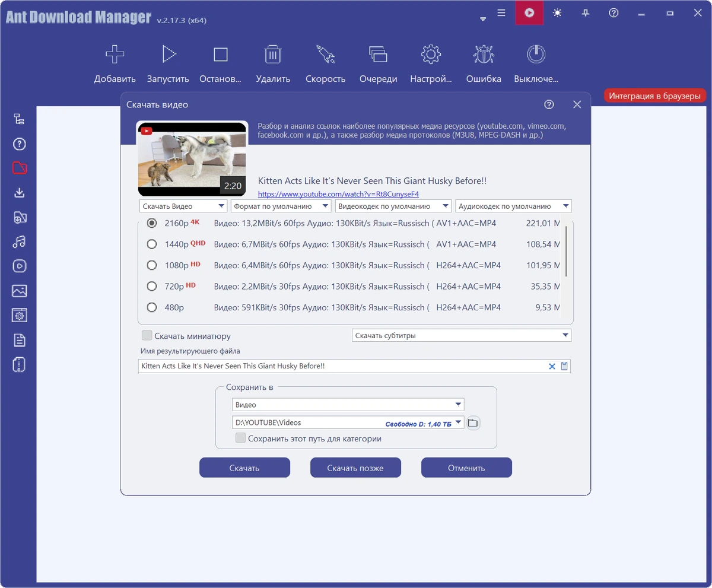Close the Скачать видео dialog
This screenshot has width=712, height=588.
point(577,104)
